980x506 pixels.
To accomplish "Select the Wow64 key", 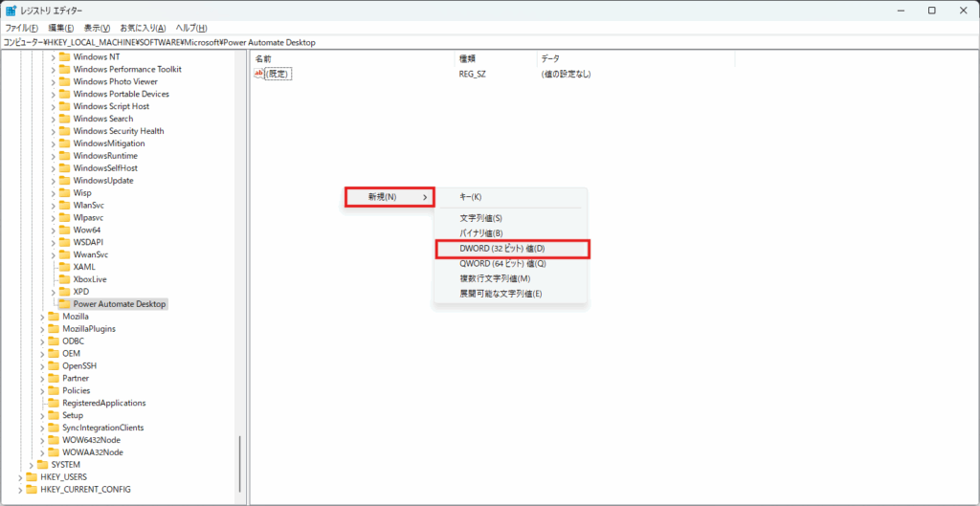I will coord(87,230).
